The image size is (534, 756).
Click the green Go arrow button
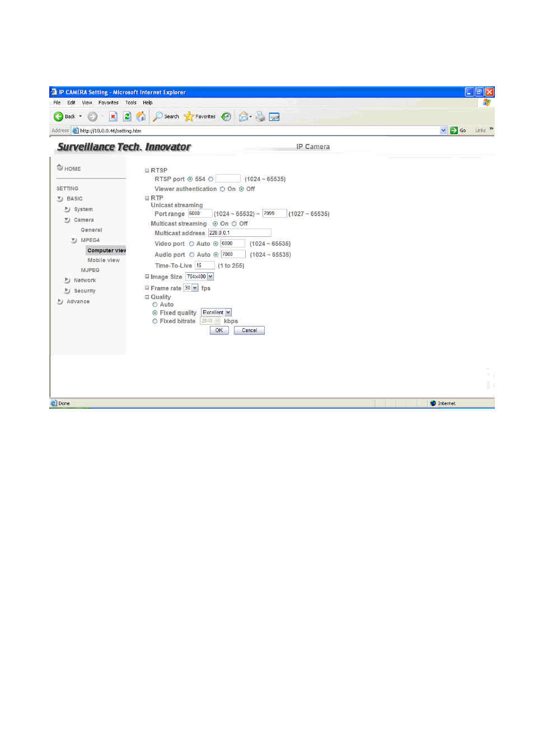(454, 130)
